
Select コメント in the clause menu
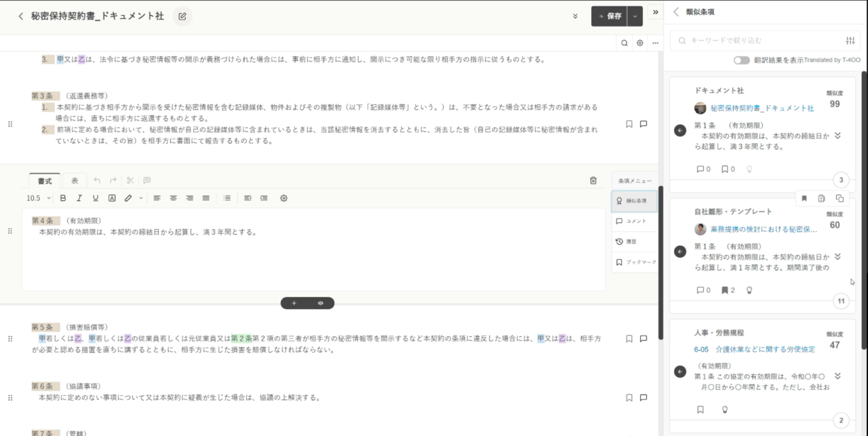point(634,221)
